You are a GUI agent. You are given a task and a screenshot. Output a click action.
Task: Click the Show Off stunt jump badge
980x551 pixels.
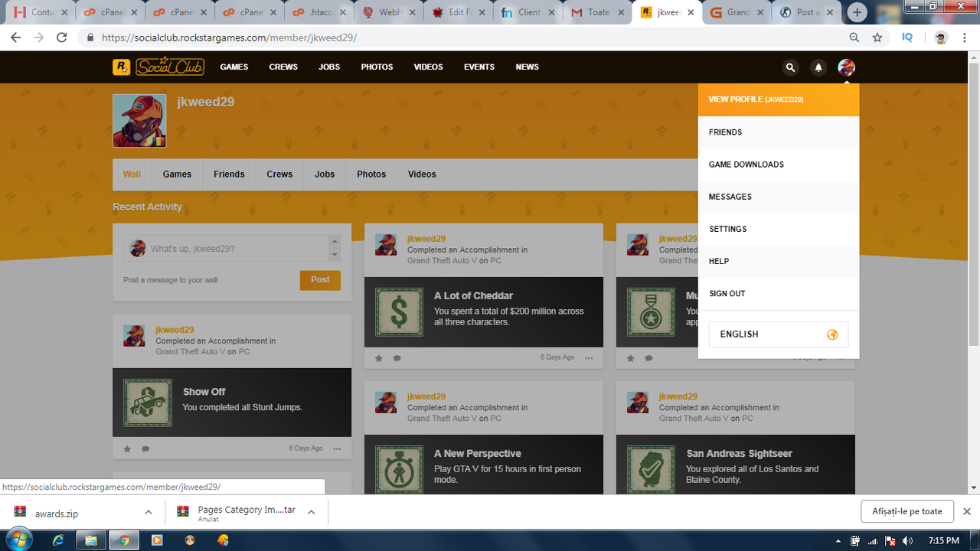point(148,403)
